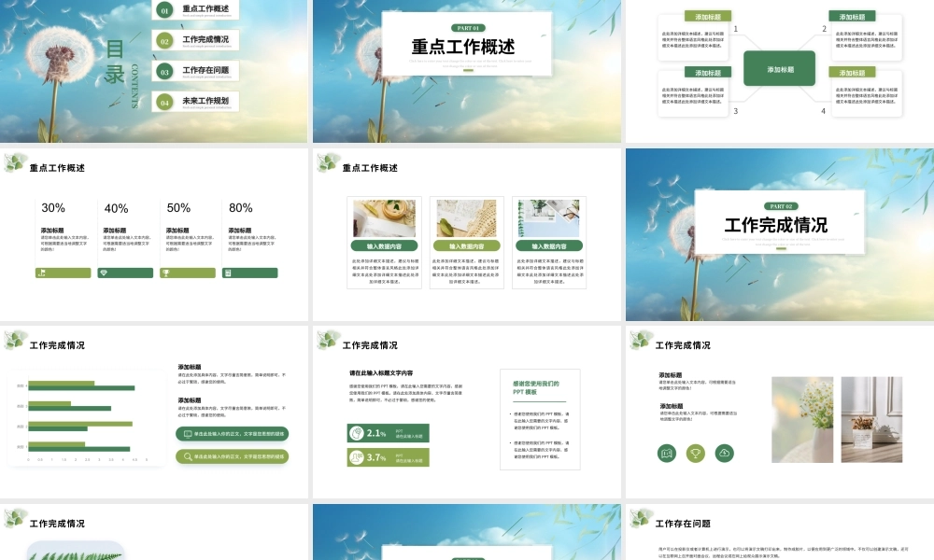Click the 01 number circle in contents slide
934x560 pixels.
tap(165, 10)
